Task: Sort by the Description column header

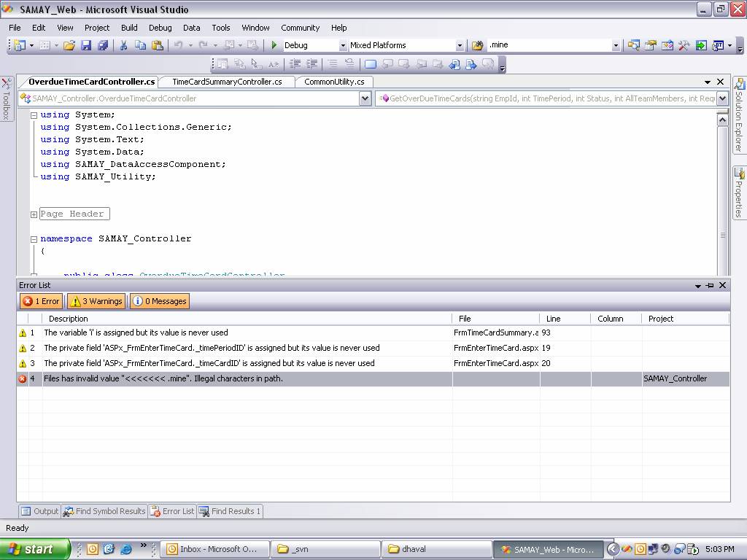Action: pos(247,319)
